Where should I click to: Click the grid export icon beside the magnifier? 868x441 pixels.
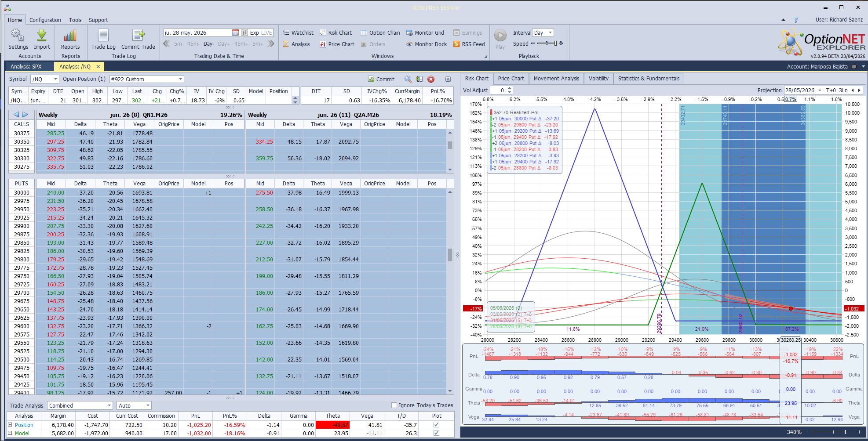419,79
